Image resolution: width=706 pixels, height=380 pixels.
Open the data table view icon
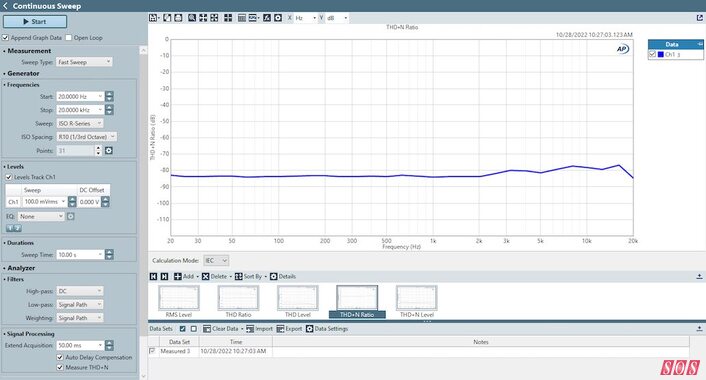[242, 18]
